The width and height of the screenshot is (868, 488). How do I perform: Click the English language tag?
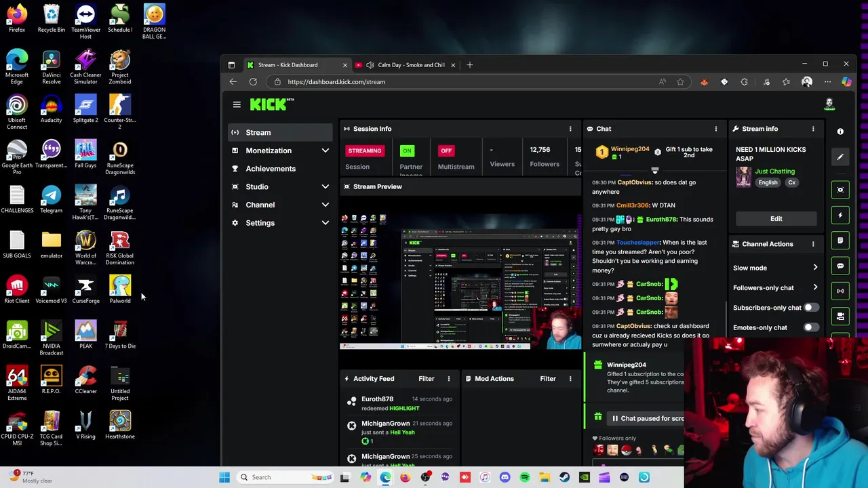[x=768, y=182]
